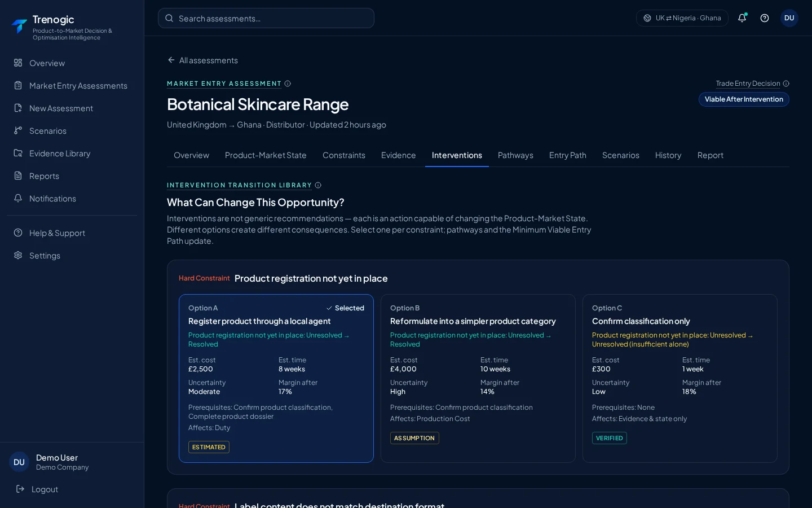Click the Viable After Intervention badge
812x508 pixels.
[x=744, y=99]
